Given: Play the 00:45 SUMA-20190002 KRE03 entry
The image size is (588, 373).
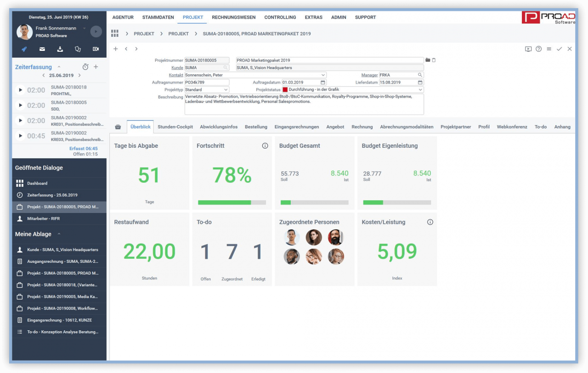Looking at the screenshot, I should coord(20,135).
